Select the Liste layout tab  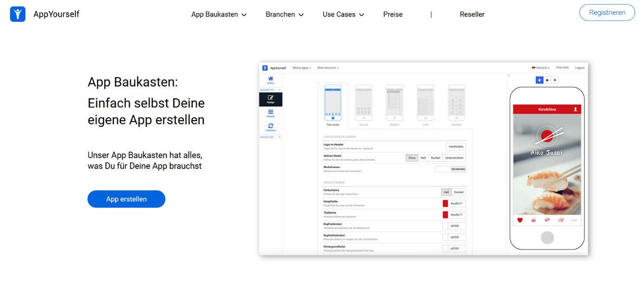pos(425,106)
